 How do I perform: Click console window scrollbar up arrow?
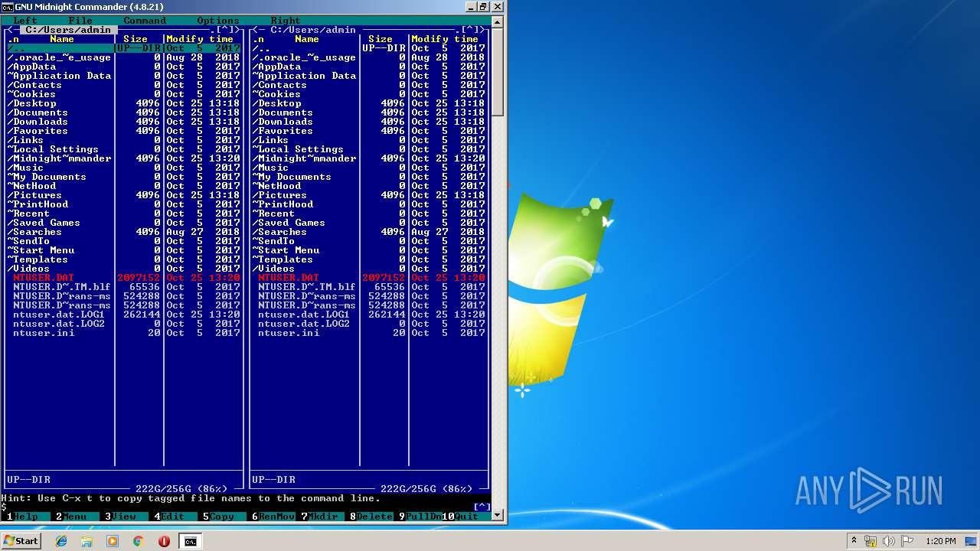coord(498,22)
